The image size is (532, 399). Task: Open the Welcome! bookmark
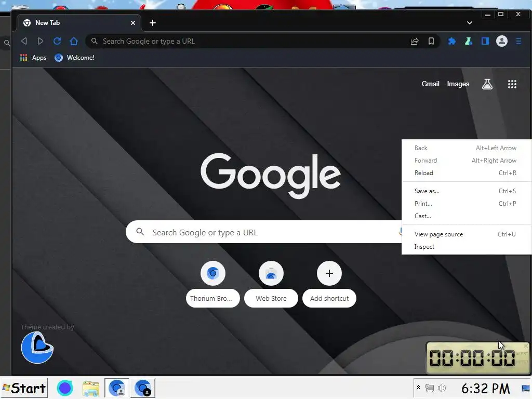[x=74, y=58]
